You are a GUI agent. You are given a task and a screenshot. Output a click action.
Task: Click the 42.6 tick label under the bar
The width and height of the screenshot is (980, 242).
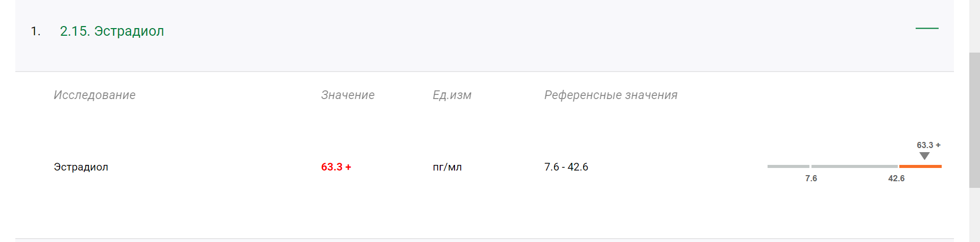[896, 178]
